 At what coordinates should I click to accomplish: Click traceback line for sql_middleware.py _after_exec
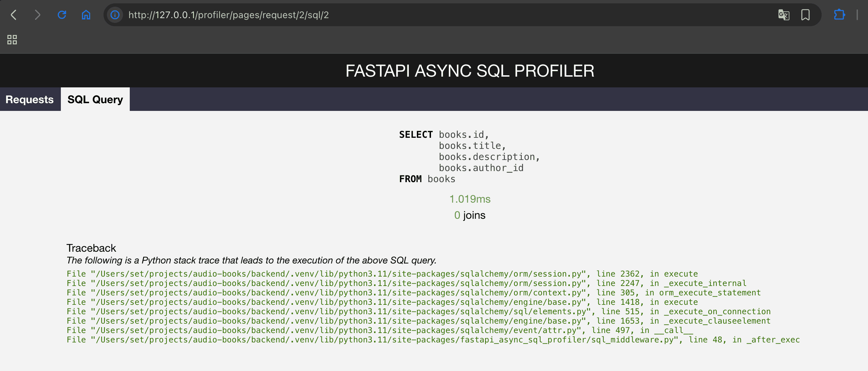[433, 340]
